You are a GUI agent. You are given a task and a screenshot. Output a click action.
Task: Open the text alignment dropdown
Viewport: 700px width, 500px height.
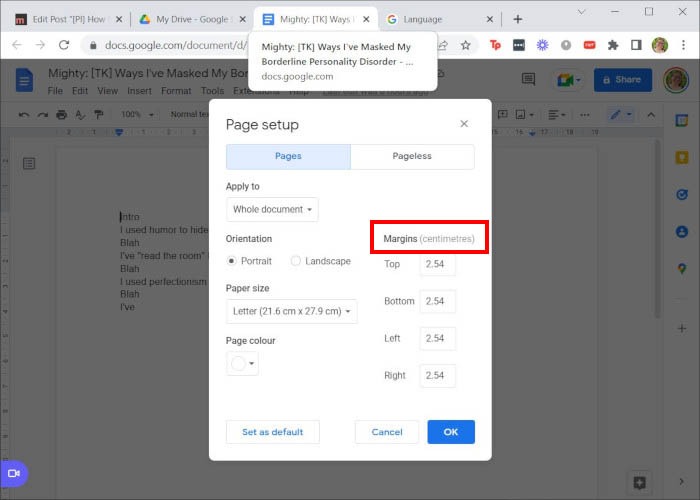(557, 115)
